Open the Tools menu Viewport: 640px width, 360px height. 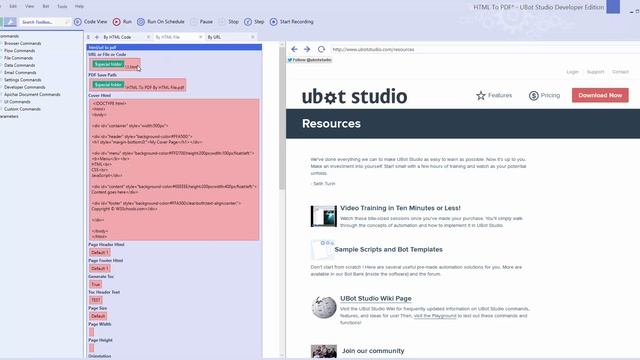[62, 7]
